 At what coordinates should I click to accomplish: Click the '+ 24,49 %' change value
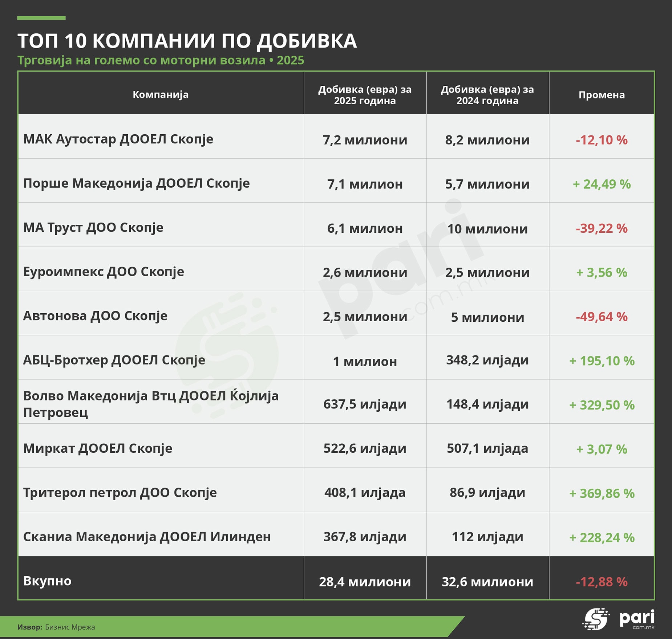(602, 184)
